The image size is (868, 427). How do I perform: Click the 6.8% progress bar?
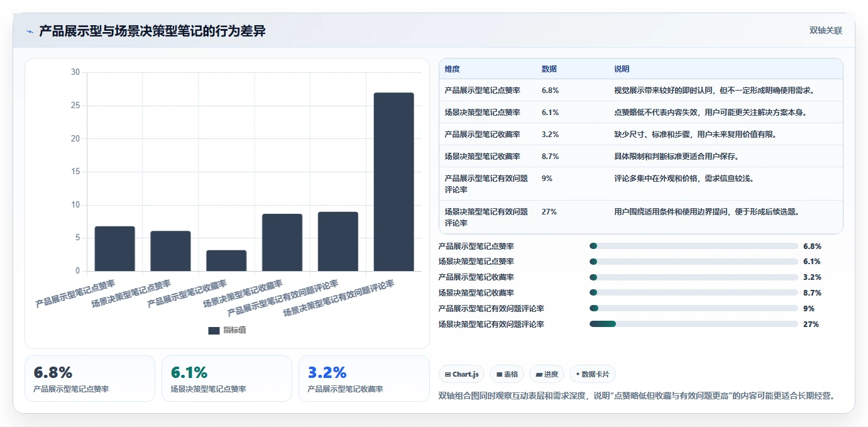click(694, 246)
